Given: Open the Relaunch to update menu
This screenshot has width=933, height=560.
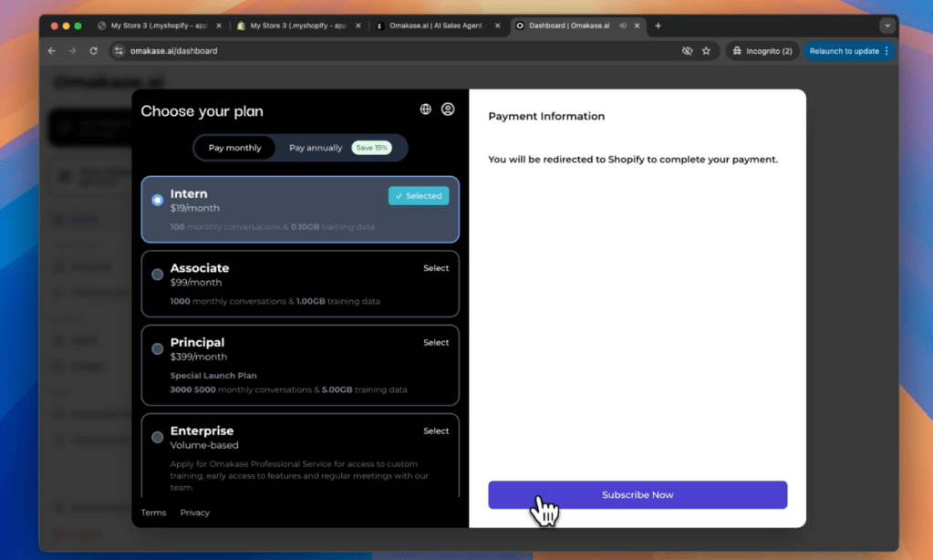Looking at the screenshot, I should point(845,51).
